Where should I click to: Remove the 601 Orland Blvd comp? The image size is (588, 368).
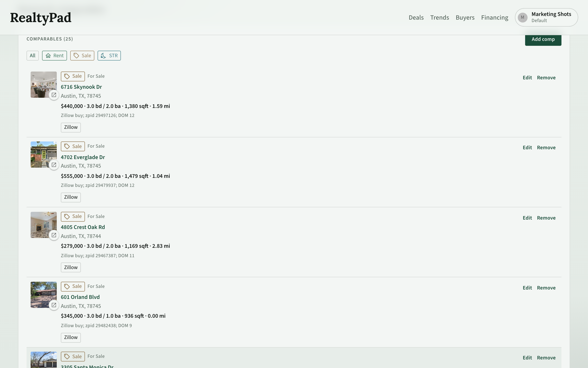click(x=546, y=288)
